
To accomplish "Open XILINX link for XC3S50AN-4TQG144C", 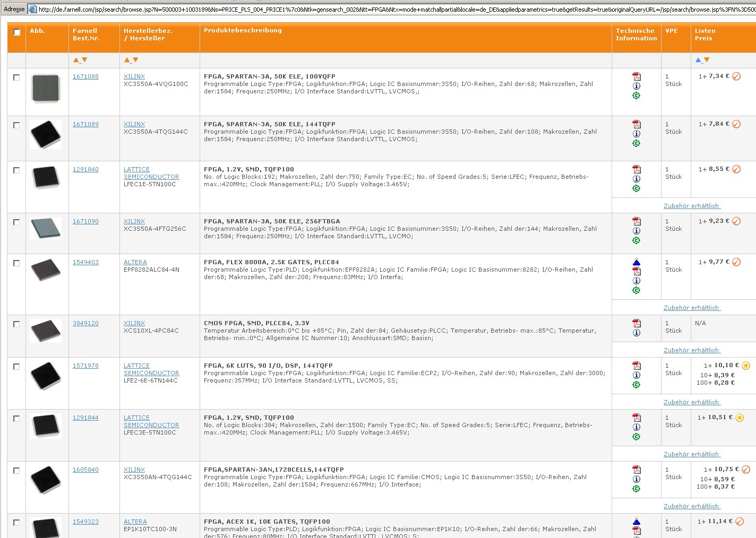I will 134,470.
